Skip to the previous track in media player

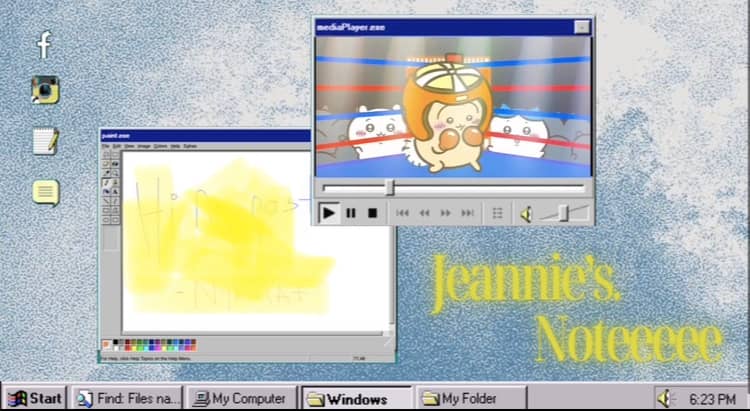402,213
